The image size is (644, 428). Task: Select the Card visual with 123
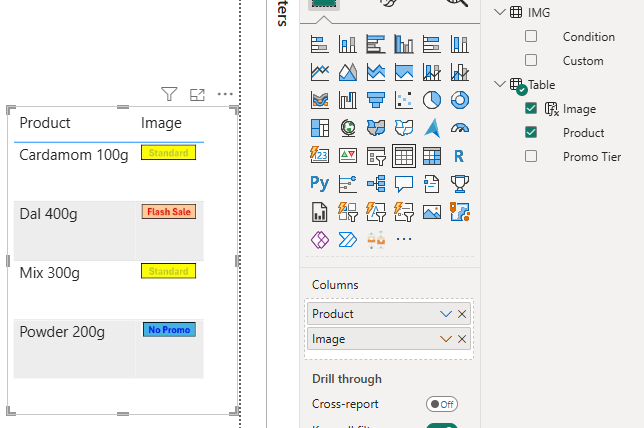(320, 156)
